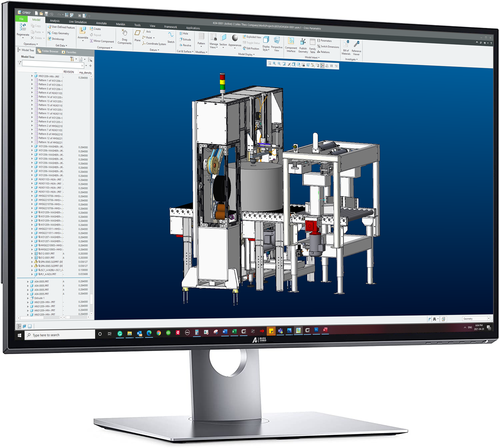
Task: Open the Geometry selection filter dropdown
Action: click(x=476, y=319)
